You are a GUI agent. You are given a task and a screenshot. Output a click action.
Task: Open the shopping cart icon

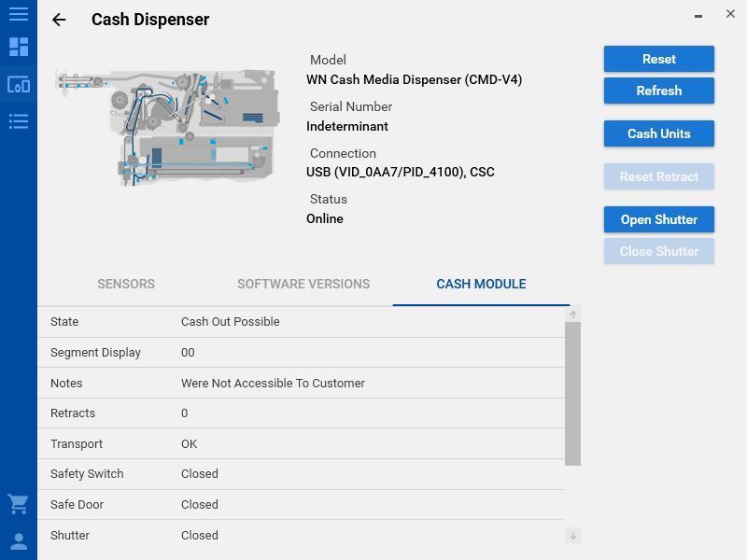[x=19, y=504]
